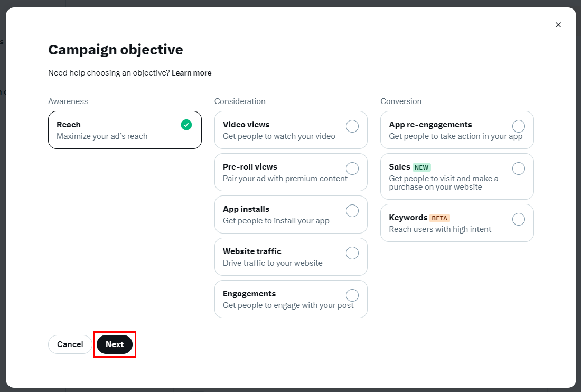Viewport: 581px width, 392px height.
Task: Pick the Website traffic radio button
Action: [352, 253]
